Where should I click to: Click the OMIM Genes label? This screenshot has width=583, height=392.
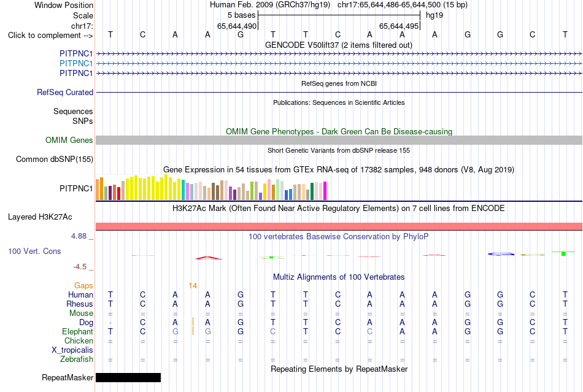69,140
